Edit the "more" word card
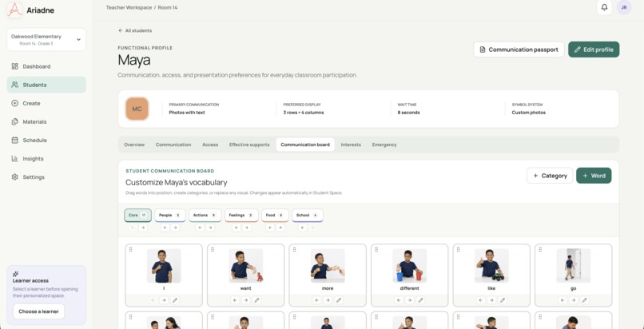 [338, 300]
